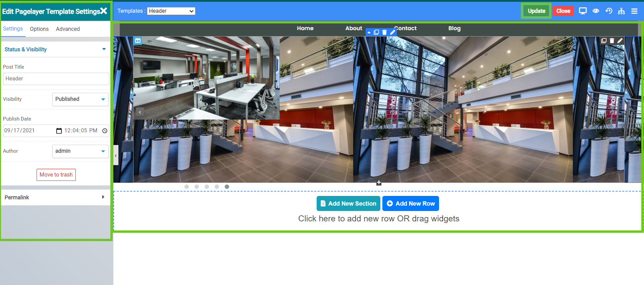Open the desktop screen mode icon
644x285 pixels.
tap(583, 11)
